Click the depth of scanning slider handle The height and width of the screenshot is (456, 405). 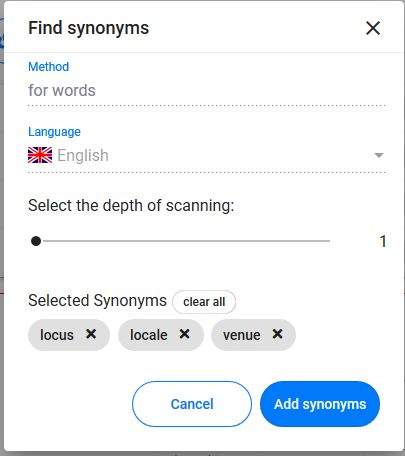click(36, 241)
